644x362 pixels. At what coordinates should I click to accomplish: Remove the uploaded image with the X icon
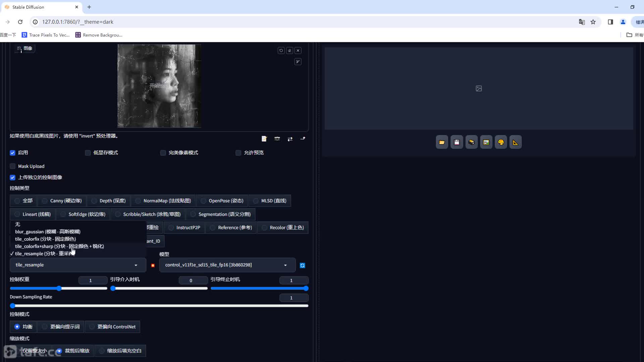point(298,51)
